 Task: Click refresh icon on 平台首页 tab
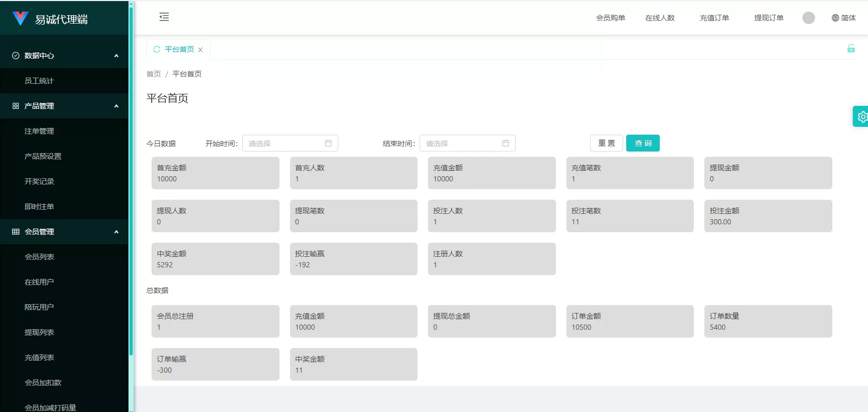point(156,49)
